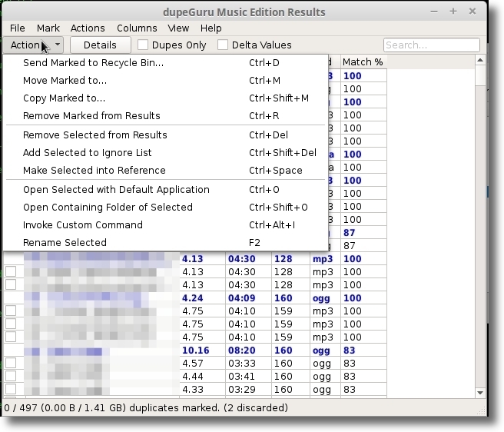
Task: Choose Rename Selected entry
Action: coord(165,243)
